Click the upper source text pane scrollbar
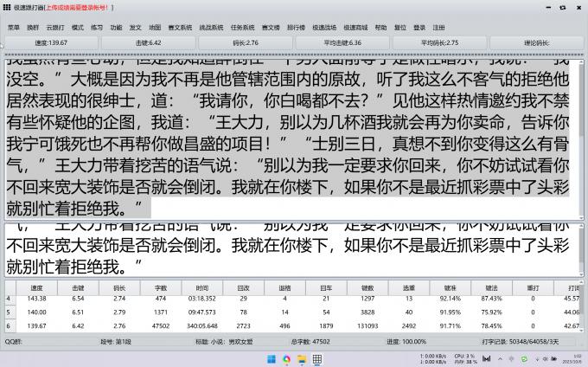Viewport: 588px width, 367px height. pos(581,138)
